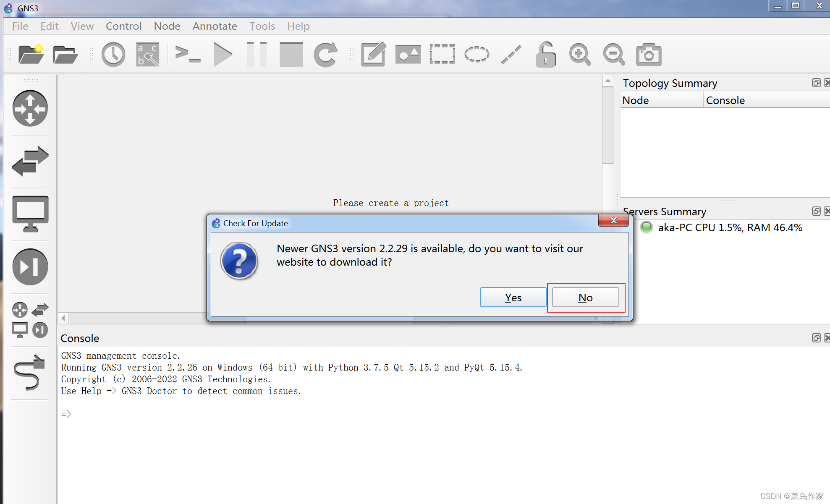
Task: Float the Servers Summary panel
Action: (x=816, y=211)
